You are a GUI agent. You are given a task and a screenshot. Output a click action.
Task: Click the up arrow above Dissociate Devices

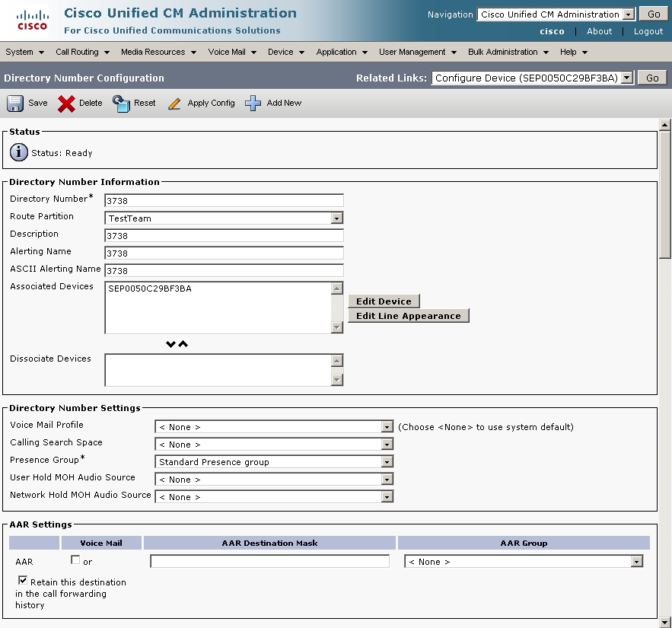(183, 344)
